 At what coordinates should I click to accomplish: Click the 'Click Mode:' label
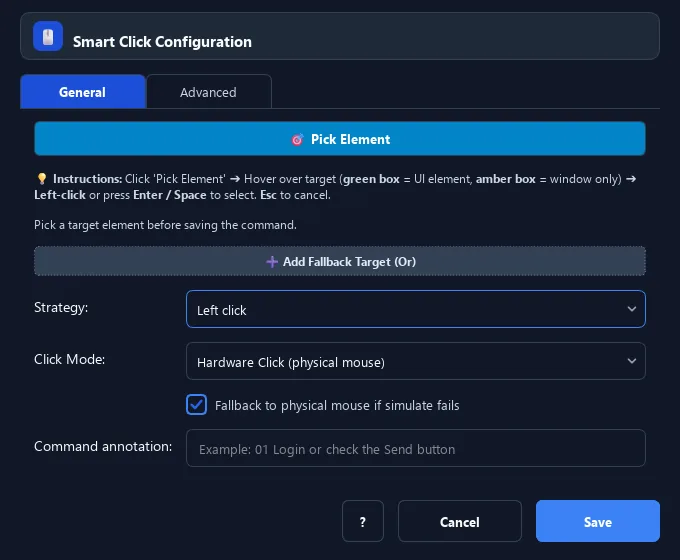coord(69,359)
